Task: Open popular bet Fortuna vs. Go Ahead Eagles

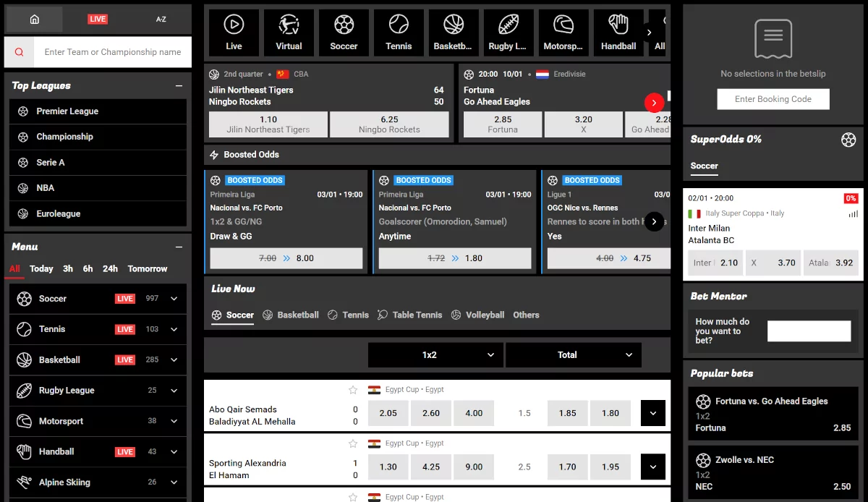Action: (773, 414)
